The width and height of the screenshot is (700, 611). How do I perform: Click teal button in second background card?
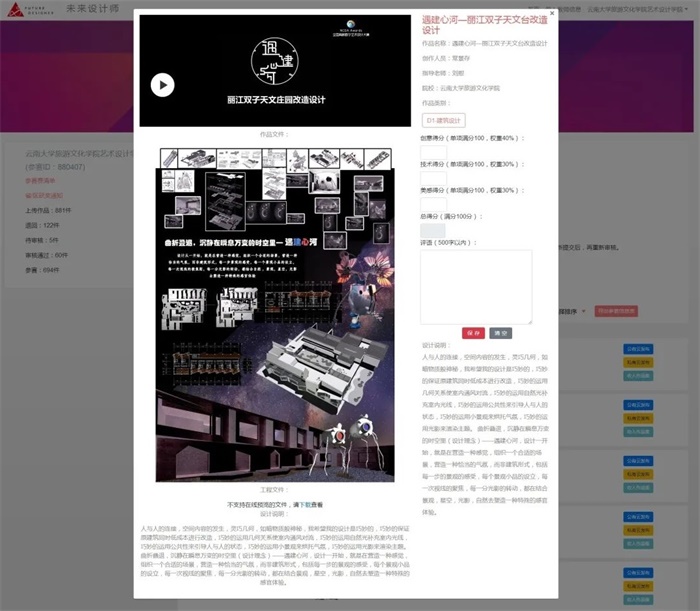[638, 432]
